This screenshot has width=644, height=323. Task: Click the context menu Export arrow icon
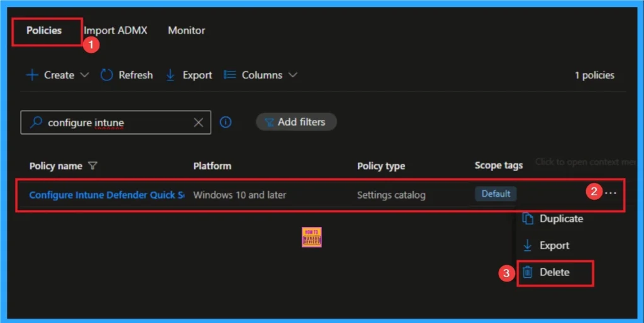click(x=528, y=246)
